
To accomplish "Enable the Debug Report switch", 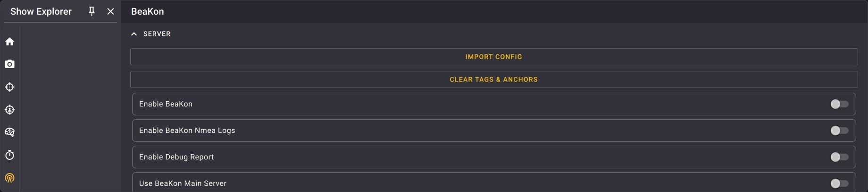I will (x=839, y=157).
